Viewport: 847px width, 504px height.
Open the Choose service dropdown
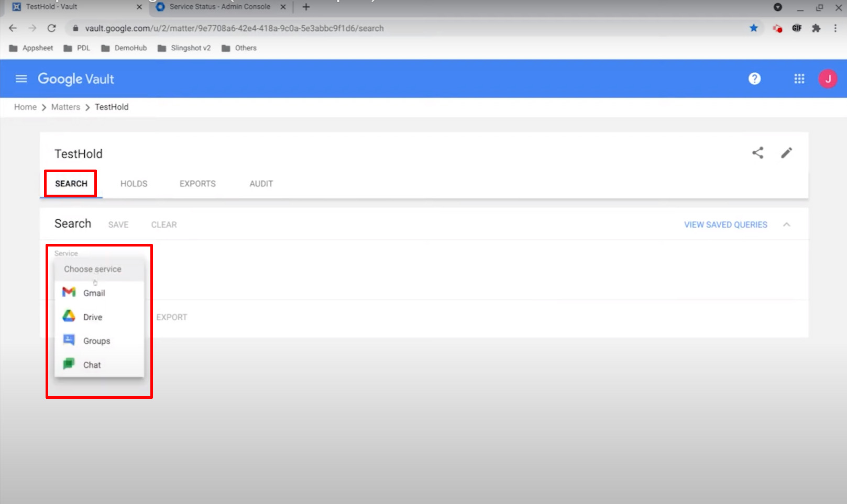(93, 269)
